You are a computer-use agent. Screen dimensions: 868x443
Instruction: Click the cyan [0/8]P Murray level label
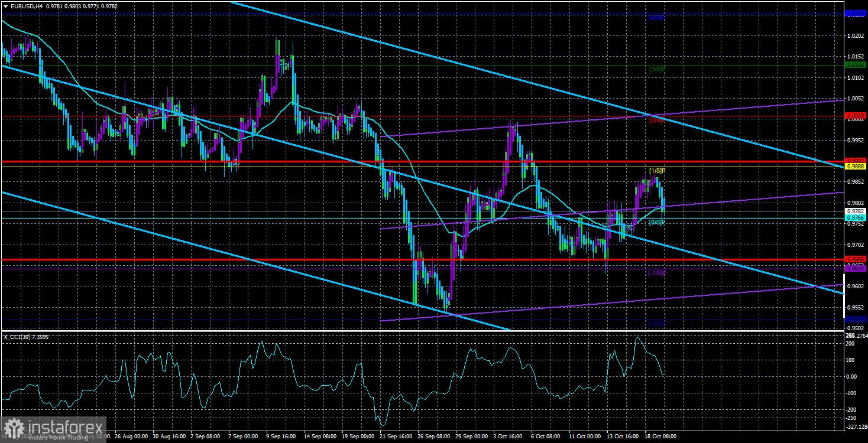pos(658,222)
